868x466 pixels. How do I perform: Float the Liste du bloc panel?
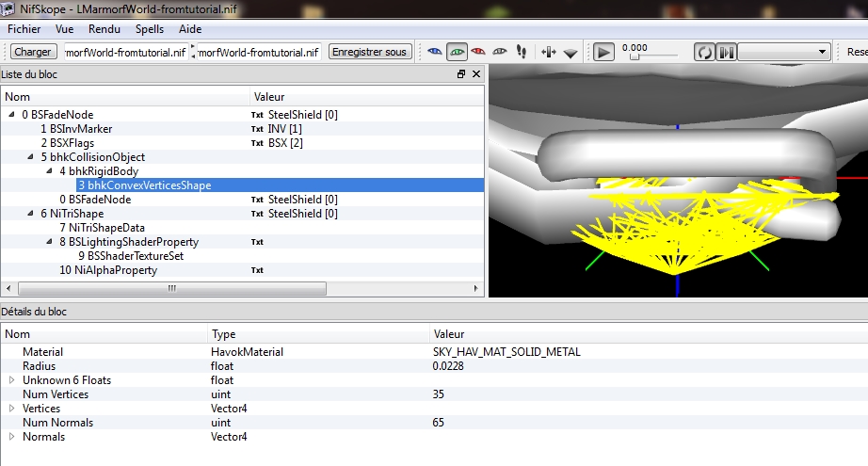click(x=461, y=74)
